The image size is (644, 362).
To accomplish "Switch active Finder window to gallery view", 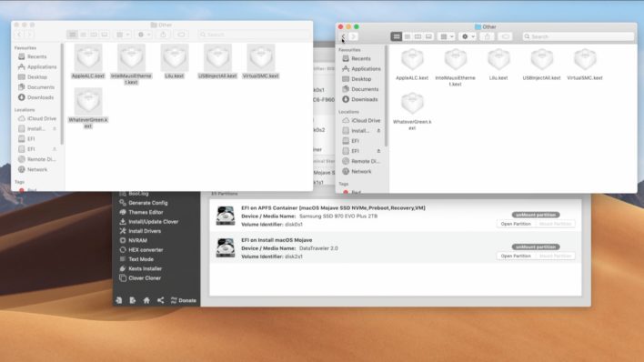I will click(428, 37).
